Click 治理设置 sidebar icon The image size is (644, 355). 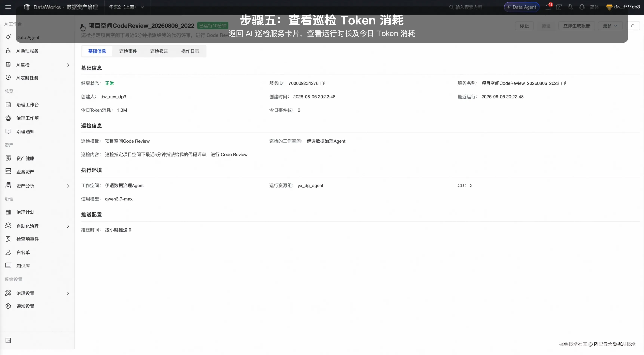[8, 293]
